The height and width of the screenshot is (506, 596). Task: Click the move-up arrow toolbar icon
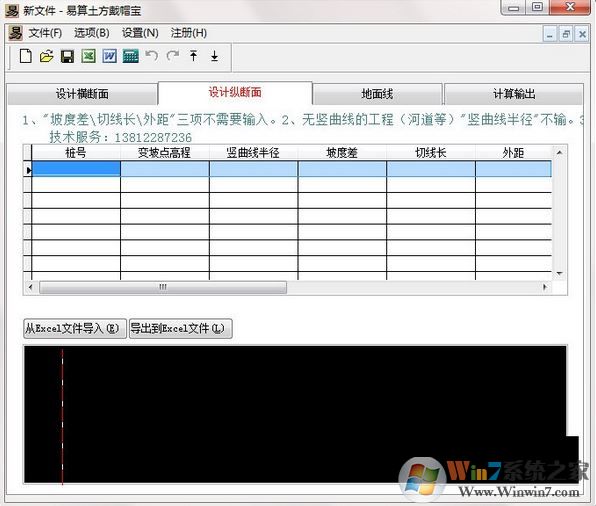click(x=193, y=56)
